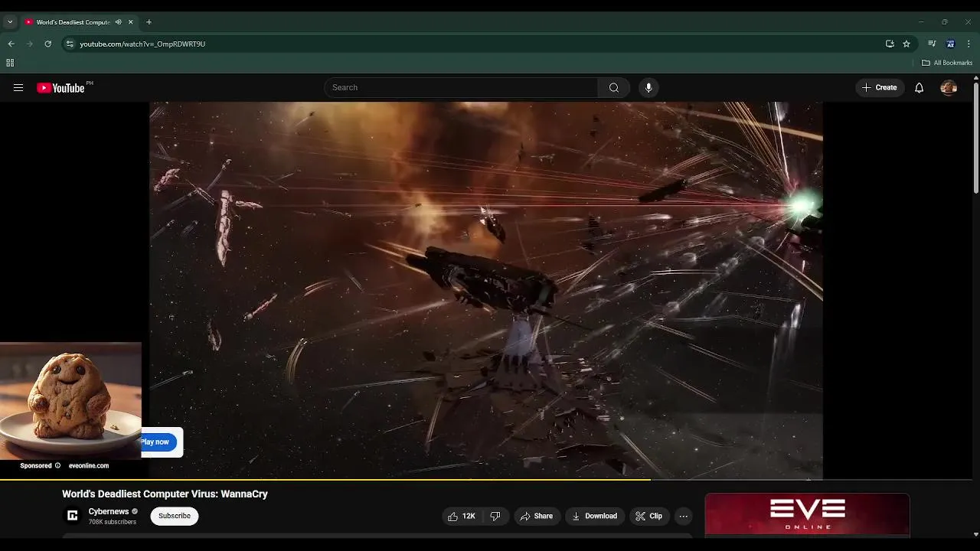980x551 pixels.
Task: Open the Sponsored info icon
Action: coord(57,465)
